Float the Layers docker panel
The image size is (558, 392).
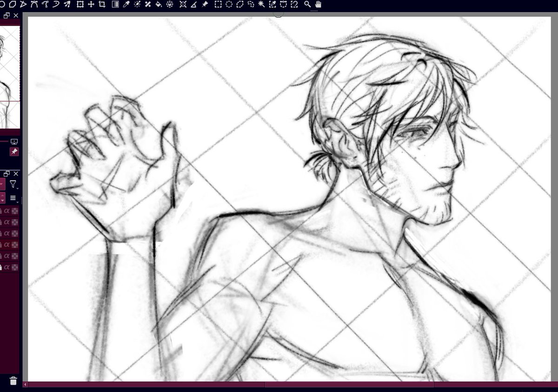tap(7, 173)
